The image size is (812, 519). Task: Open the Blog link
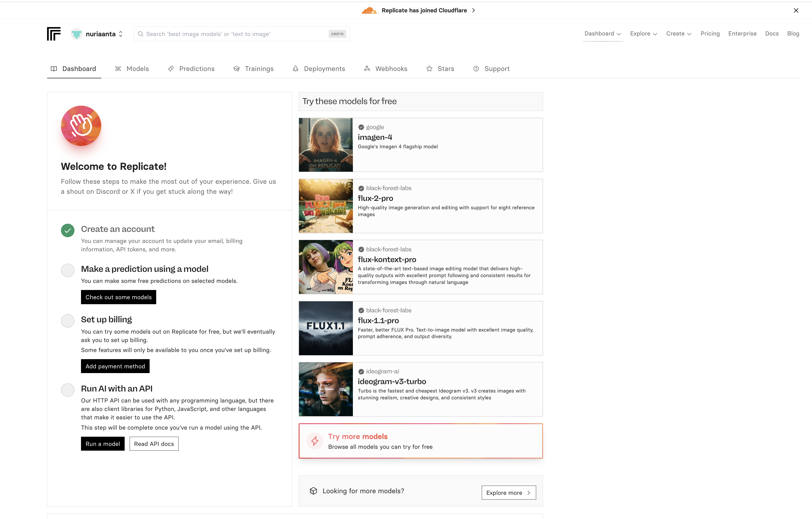pos(793,33)
